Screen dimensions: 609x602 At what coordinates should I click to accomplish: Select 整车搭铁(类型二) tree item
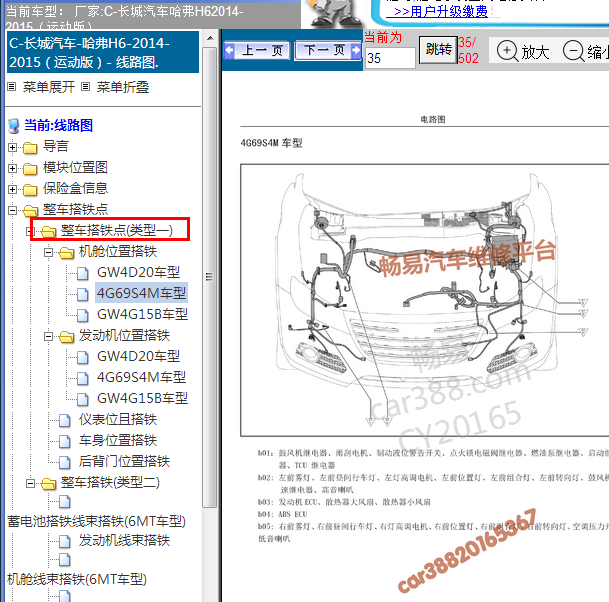click(x=110, y=482)
